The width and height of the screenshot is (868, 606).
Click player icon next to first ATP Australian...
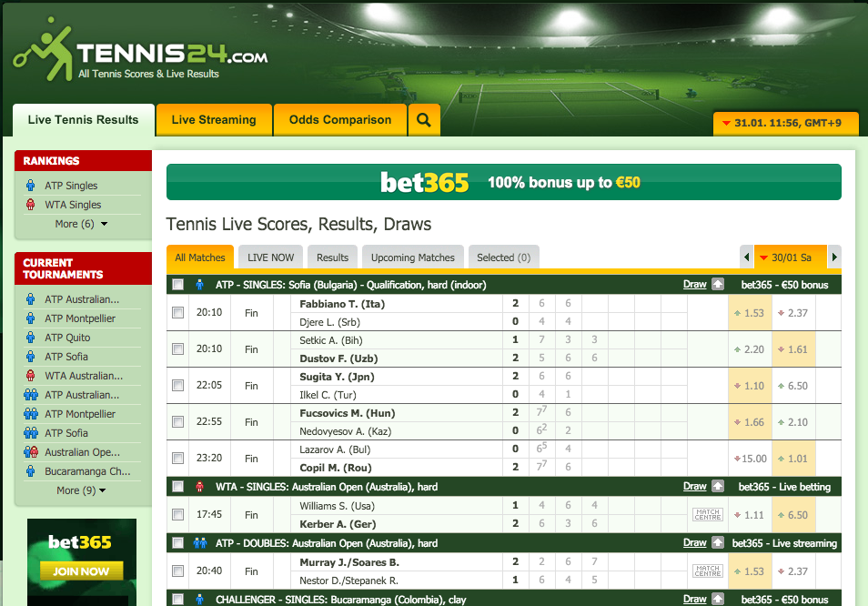tap(30, 298)
